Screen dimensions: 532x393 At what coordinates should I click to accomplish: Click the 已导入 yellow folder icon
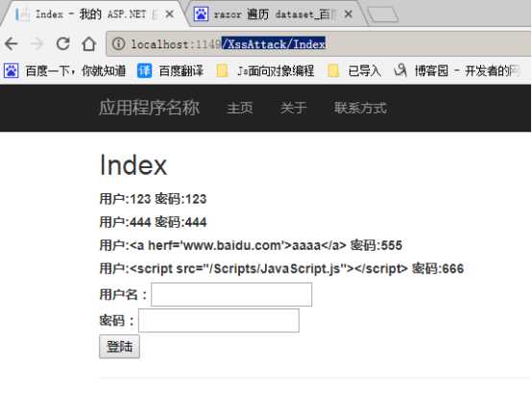click(x=333, y=71)
